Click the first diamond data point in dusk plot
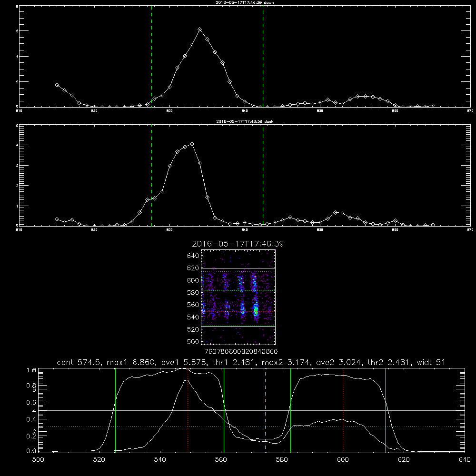This screenshot has height=476, width=476. 57,219
